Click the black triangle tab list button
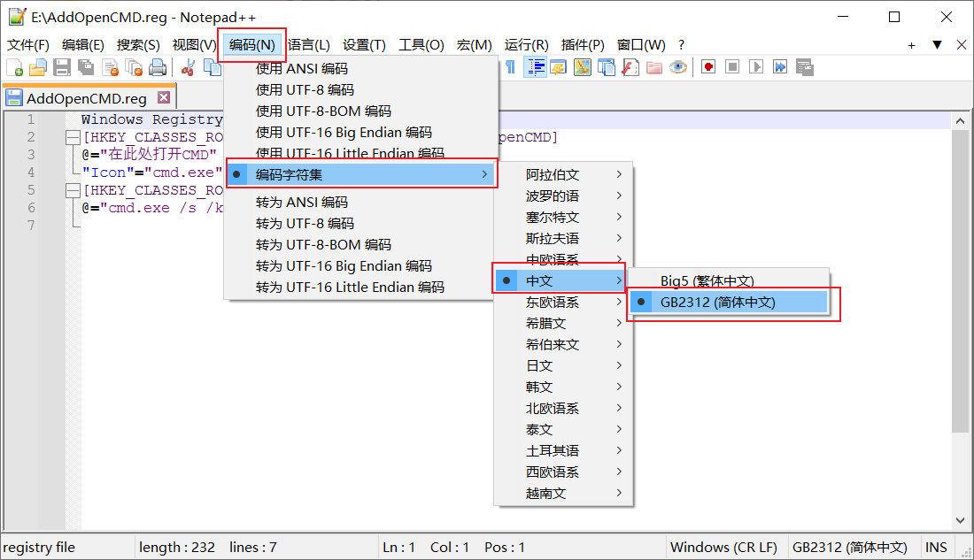This screenshot has width=974, height=560. coord(937,45)
